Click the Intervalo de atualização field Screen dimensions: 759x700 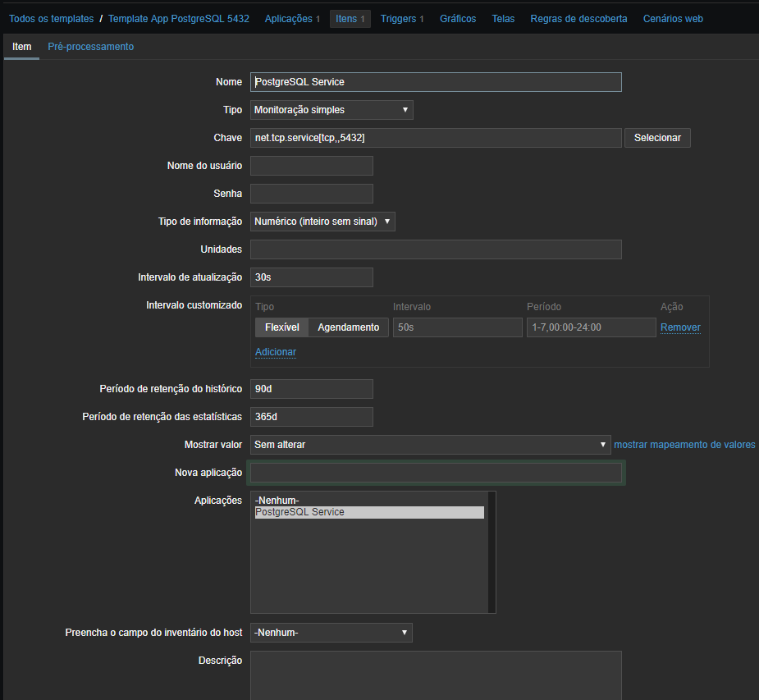click(x=311, y=277)
